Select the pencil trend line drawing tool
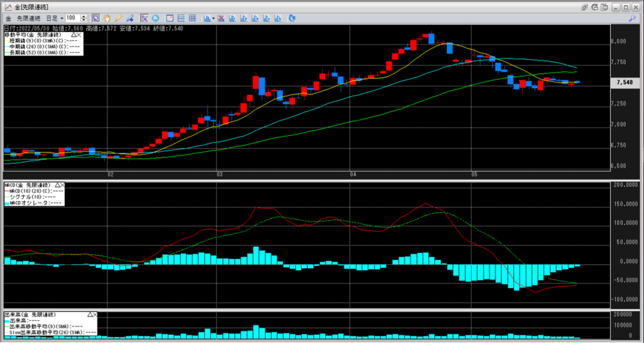Screen dimensions: 644x343 [x=118, y=18]
